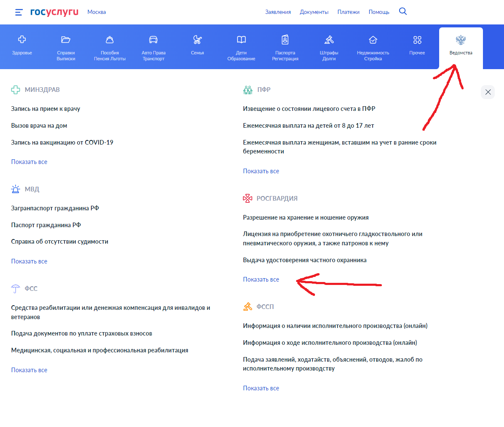Click the МВД siren icon
This screenshot has width=504, height=427.
tap(16, 189)
